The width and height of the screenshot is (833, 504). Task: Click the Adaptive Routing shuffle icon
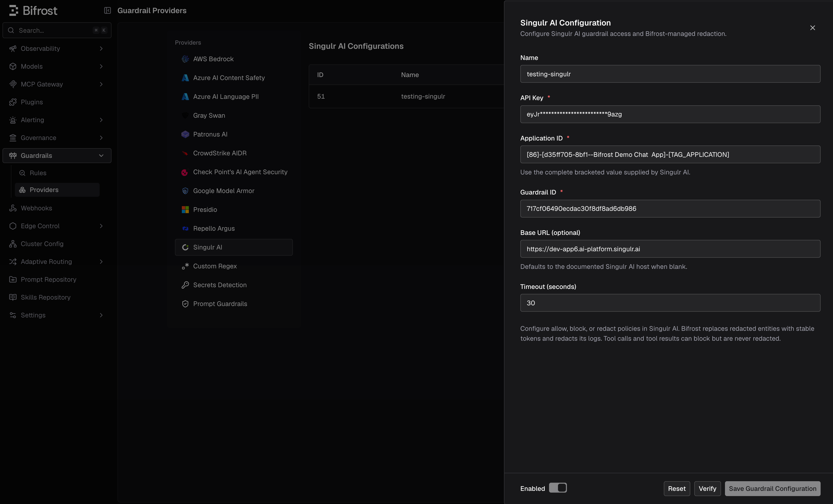[13, 262]
